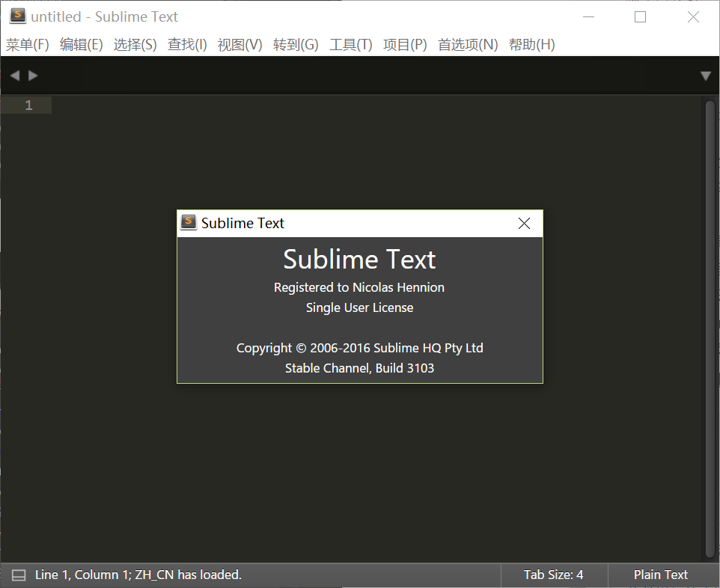Viewport: 720px width, 588px height.
Task: Open the 查找(I) menu
Action: [x=187, y=45]
